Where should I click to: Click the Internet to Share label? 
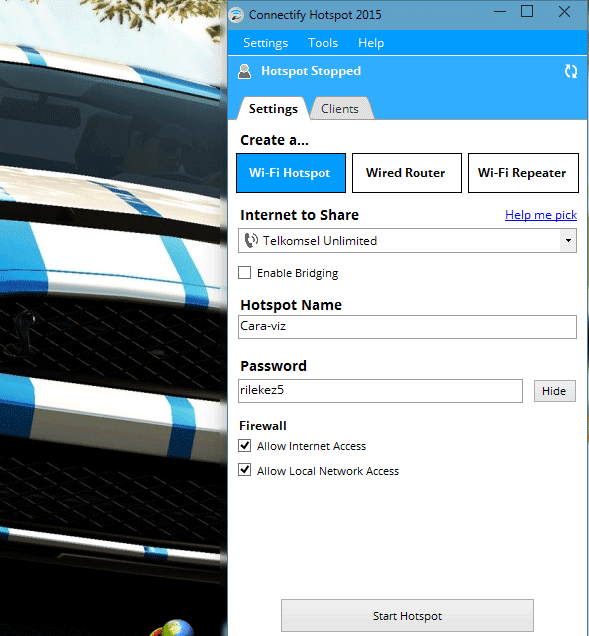[x=299, y=215]
